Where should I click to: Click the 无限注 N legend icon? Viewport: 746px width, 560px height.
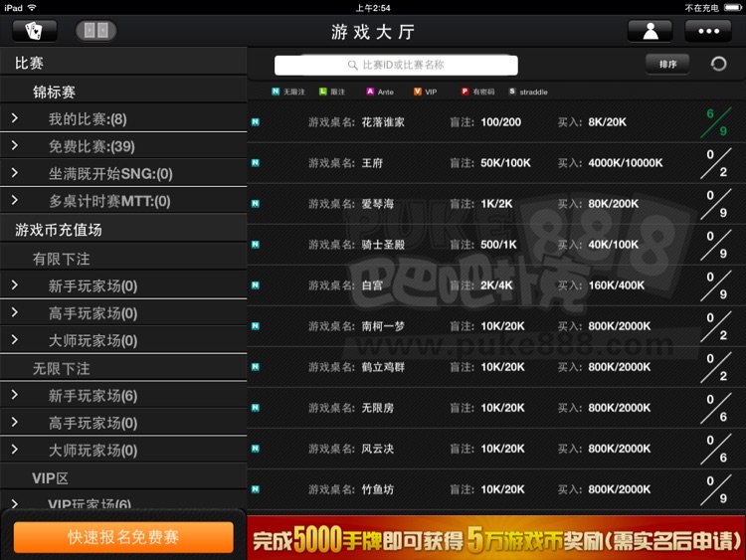[x=276, y=92]
